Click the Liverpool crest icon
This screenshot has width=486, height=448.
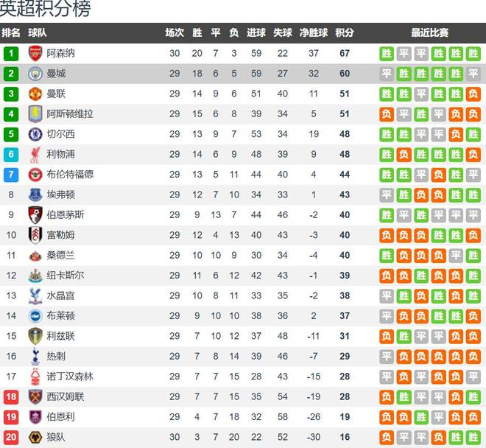click(35, 154)
